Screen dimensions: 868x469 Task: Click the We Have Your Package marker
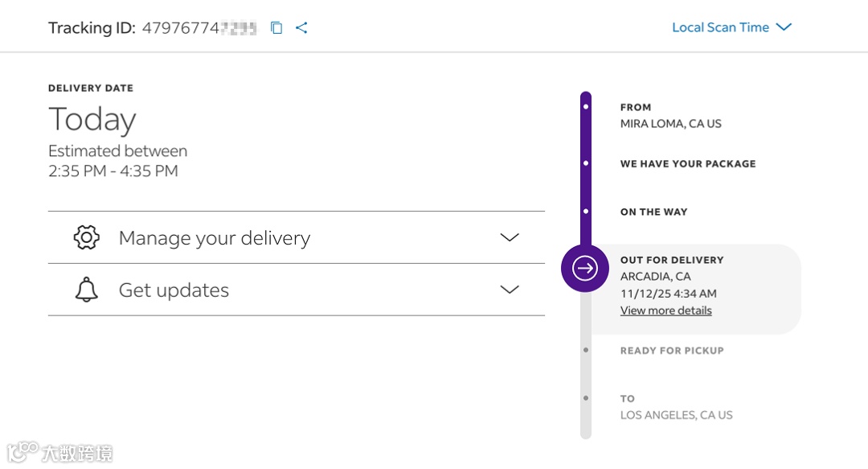pyautogui.click(x=586, y=163)
